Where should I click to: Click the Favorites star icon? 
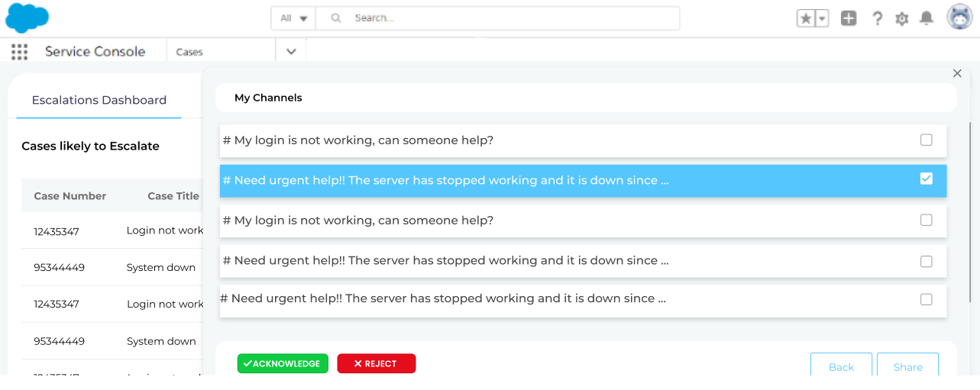pos(806,18)
